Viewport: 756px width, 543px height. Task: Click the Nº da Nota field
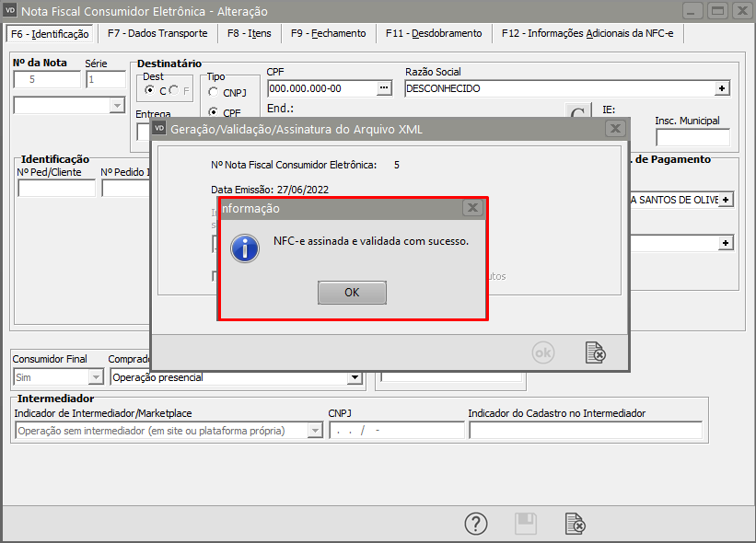[x=47, y=79]
